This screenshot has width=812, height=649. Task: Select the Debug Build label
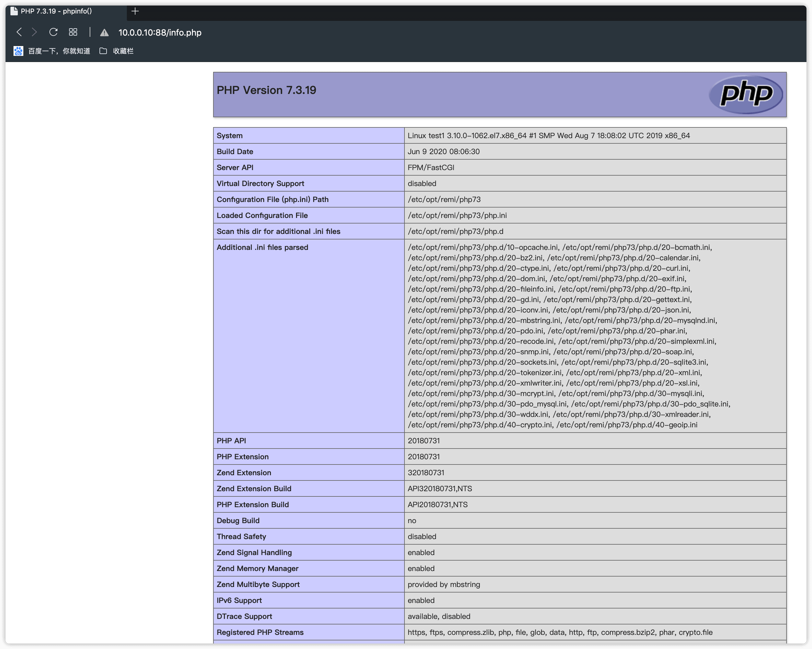(238, 521)
